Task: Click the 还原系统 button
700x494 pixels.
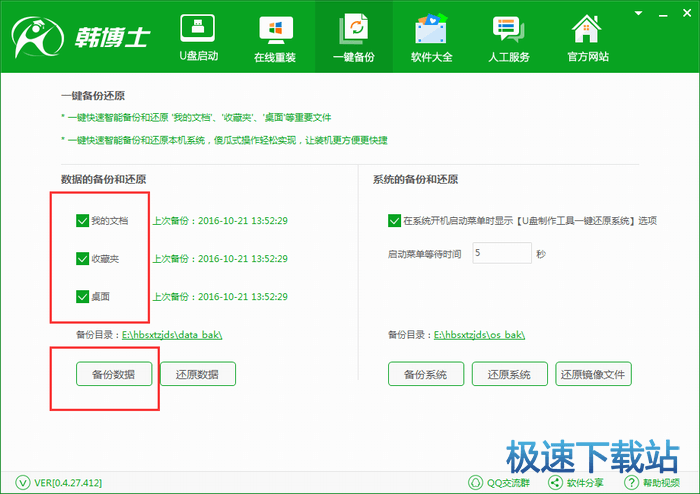Action: 510,374
